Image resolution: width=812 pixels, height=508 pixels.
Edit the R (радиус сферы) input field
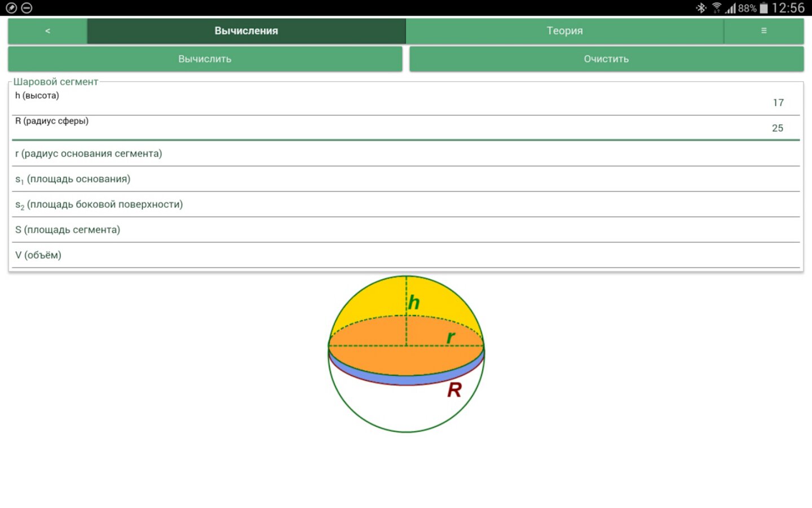[x=406, y=128]
